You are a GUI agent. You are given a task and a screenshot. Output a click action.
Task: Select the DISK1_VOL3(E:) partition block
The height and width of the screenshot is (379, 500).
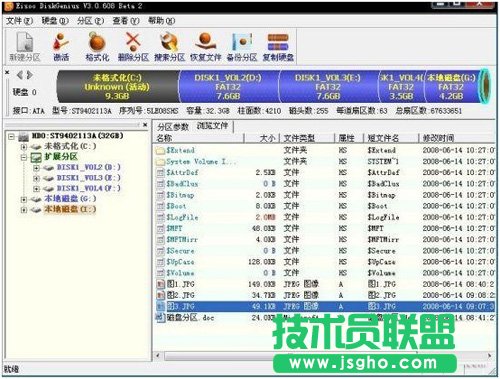(328, 87)
